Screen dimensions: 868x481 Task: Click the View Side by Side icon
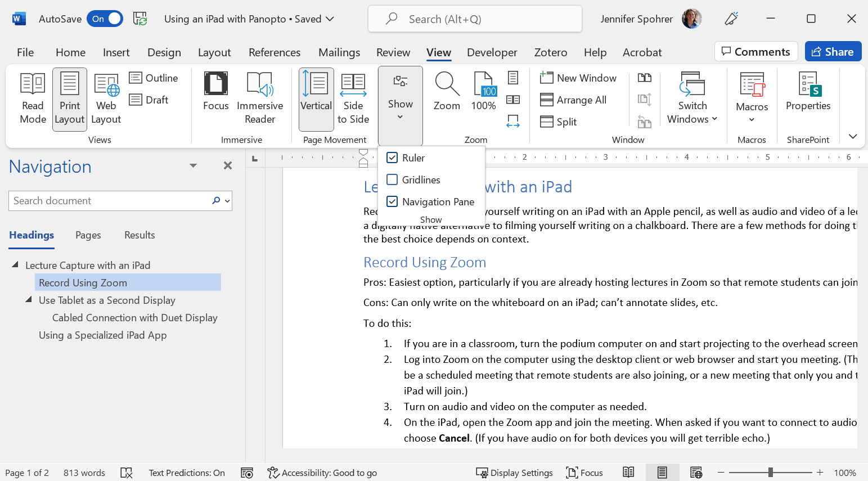[x=645, y=78]
